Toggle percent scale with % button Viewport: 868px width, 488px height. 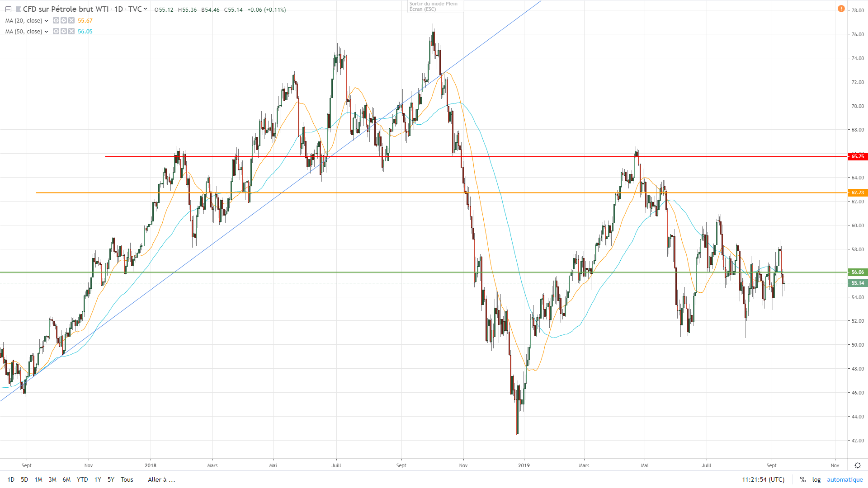803,479
